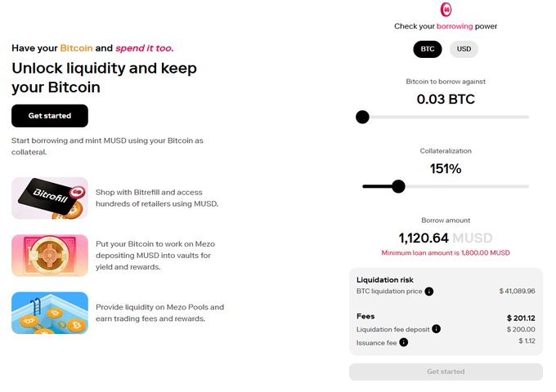Viewport: 556px width, 392px height.
Task: Click the 0.03 BTC amount value
Action: [x=446, y=100]
